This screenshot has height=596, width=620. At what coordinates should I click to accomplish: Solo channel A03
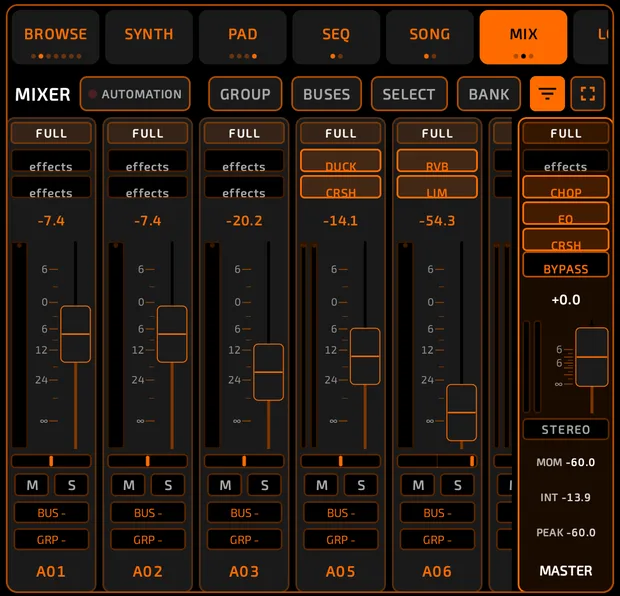pyautogui.click(x=265, y=485)
